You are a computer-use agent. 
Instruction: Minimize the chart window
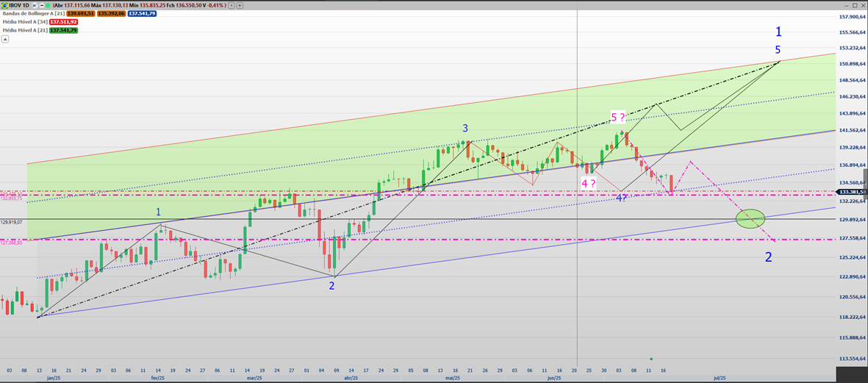coord(847,6)
